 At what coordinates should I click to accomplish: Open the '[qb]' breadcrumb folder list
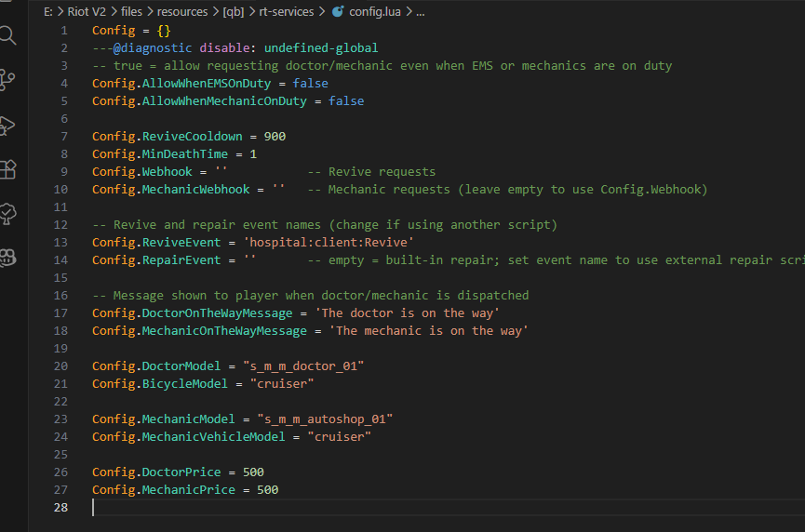(234, 11)
